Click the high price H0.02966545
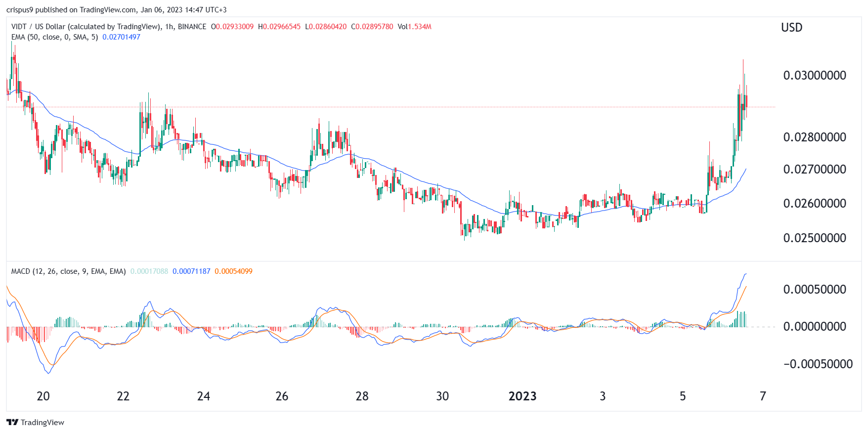This screenshot has width=868, height=433. (x=279, y=27)
